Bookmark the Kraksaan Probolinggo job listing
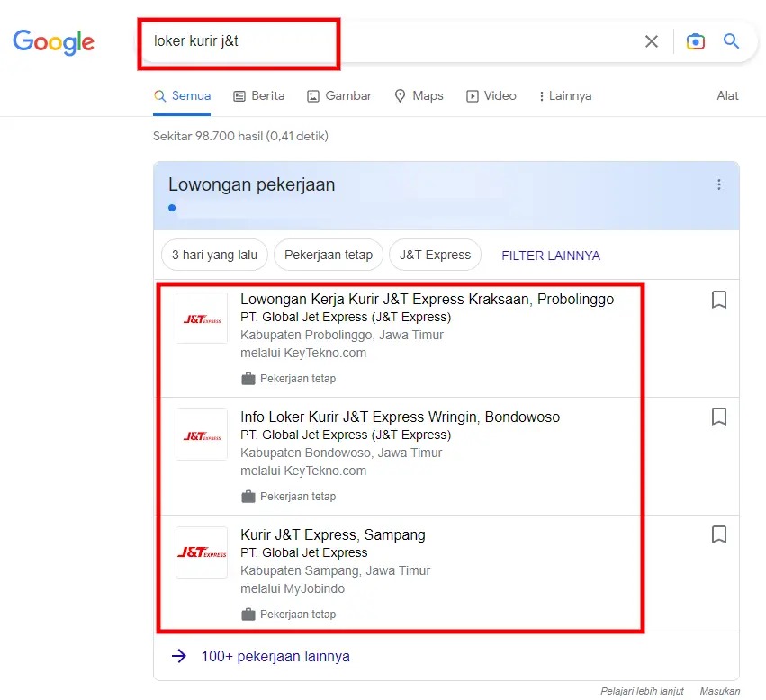Viewport: 766px width, 700px height. 718,300
